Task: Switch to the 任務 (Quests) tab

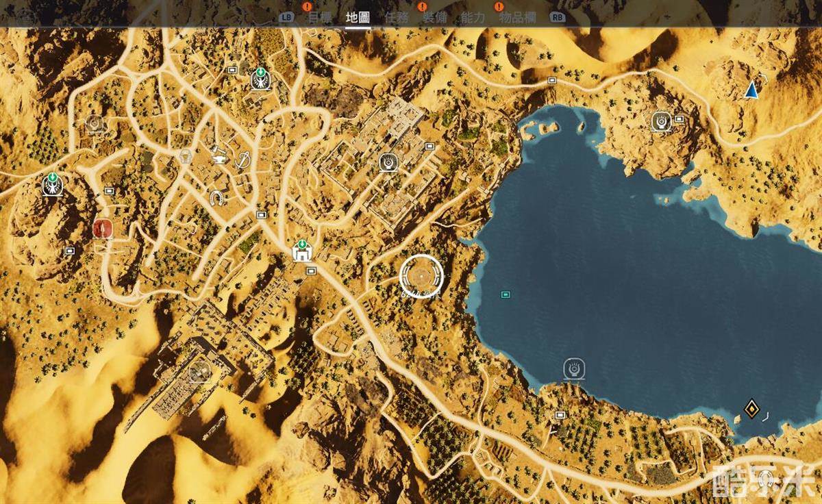Action: [396, 18]
